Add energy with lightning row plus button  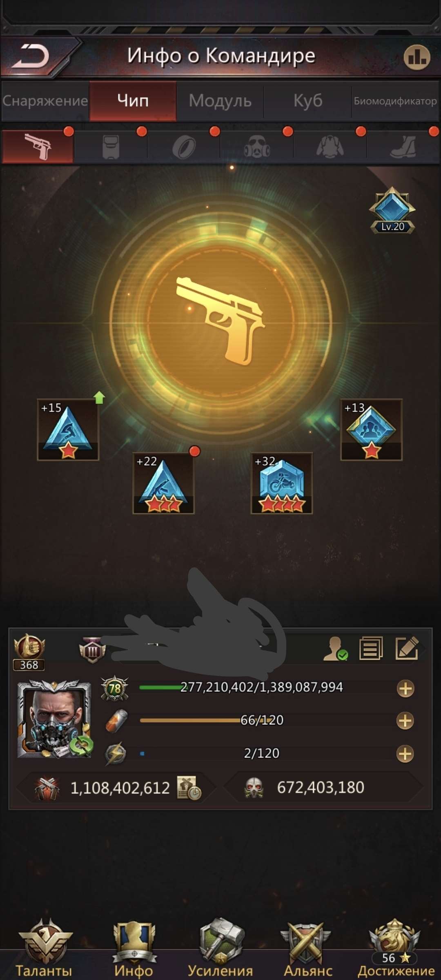pyautogui.click(x=405, y=754)
